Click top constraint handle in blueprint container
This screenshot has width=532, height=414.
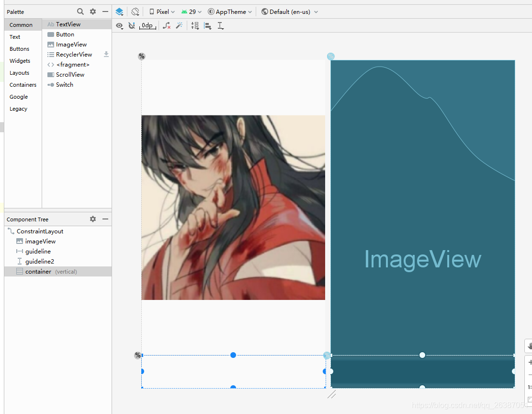pos(422,355)
